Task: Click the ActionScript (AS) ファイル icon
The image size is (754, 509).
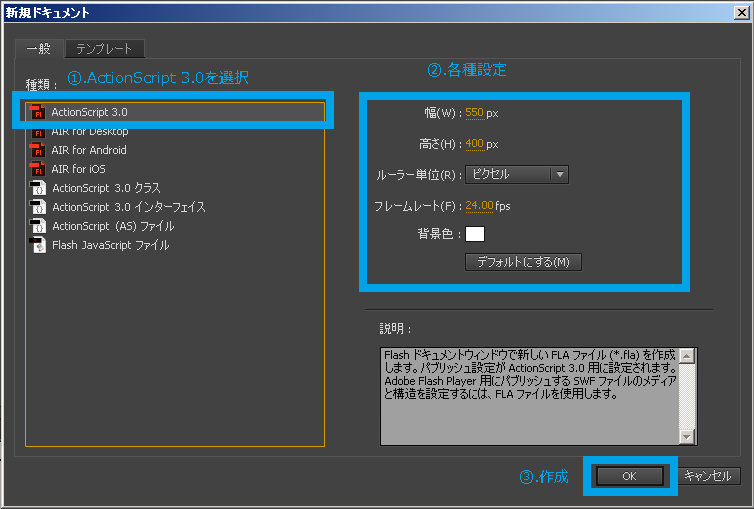Action: pyautogui.click(x=38, y=226)
